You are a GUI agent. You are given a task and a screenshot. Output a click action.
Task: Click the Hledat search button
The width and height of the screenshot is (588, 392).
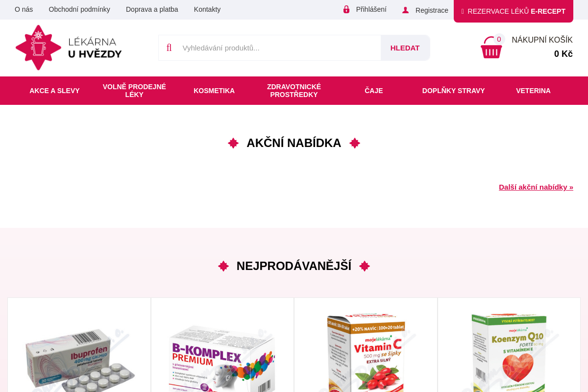click(405, 48)
